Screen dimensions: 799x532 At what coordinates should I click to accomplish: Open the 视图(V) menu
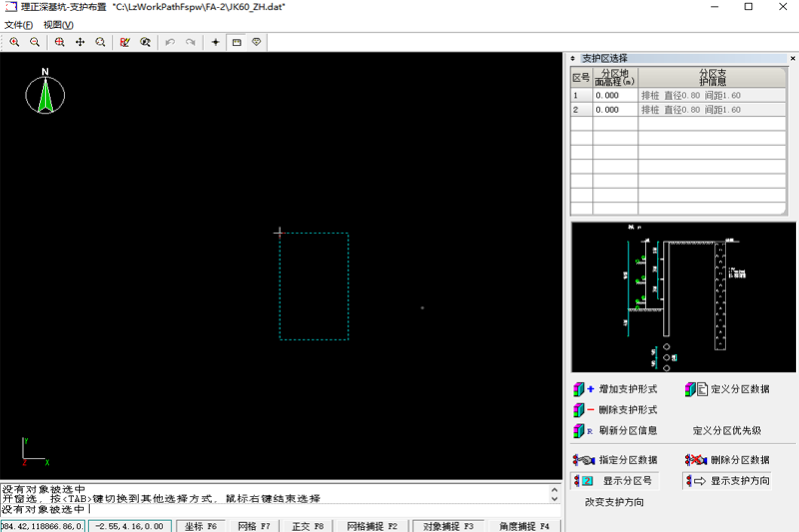pos(59,25)
